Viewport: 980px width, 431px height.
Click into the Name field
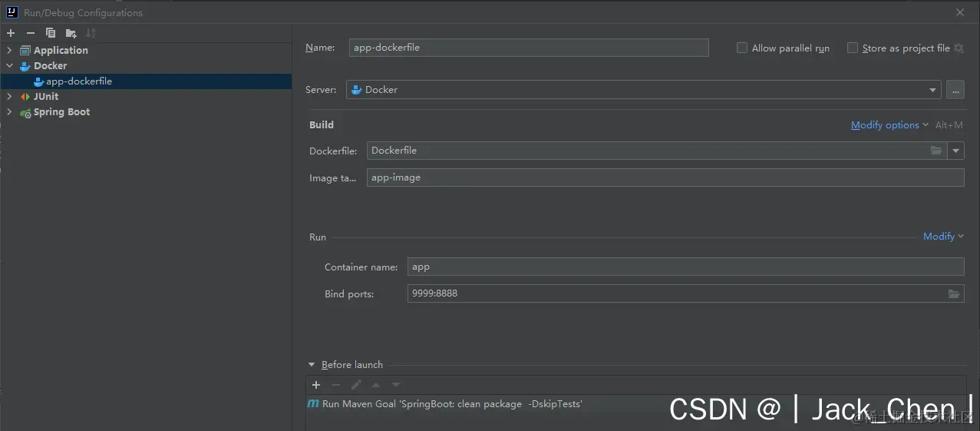529,48
